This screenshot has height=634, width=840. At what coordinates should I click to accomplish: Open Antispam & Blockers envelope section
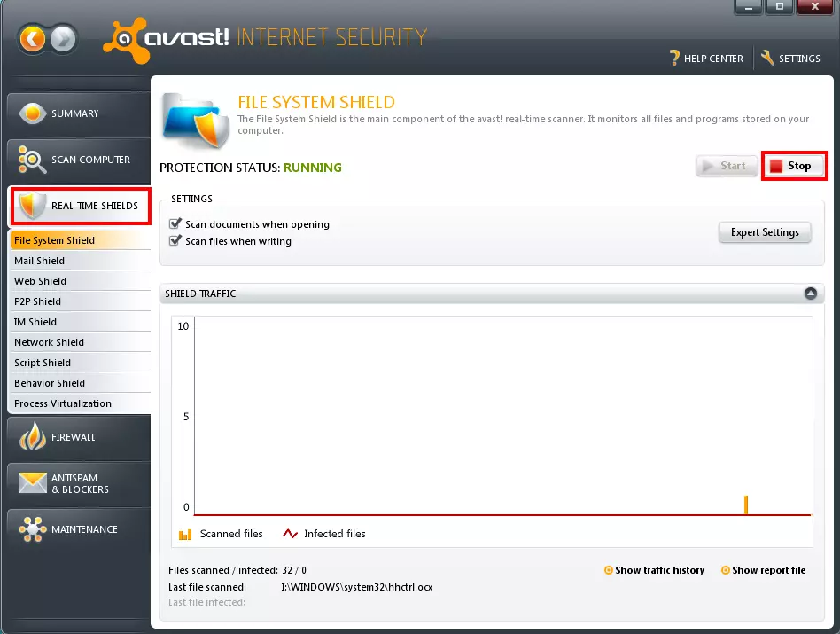(x=33, y=483)
